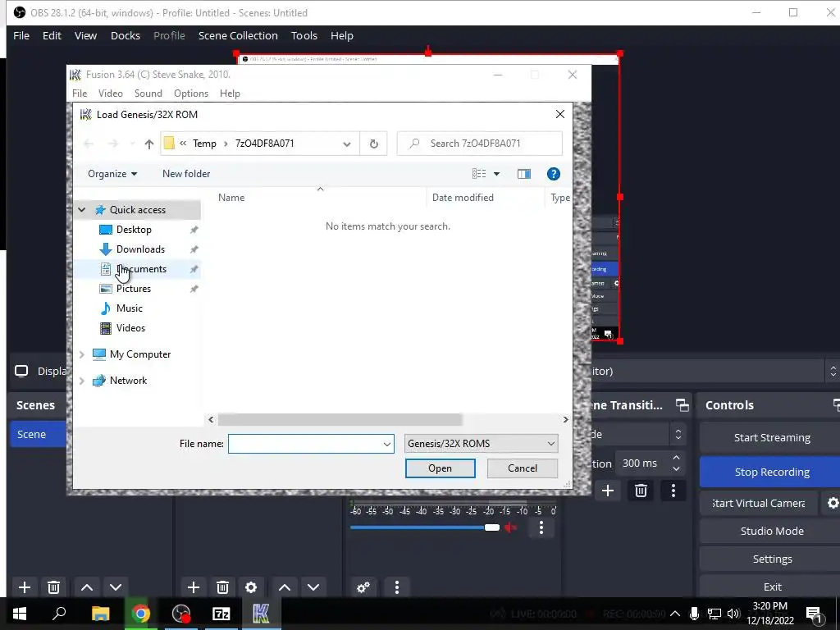Click in the Search 7zO4DF8A071 field
The height and width of the screenshot is (630, 840).
[x=479, y=144]
